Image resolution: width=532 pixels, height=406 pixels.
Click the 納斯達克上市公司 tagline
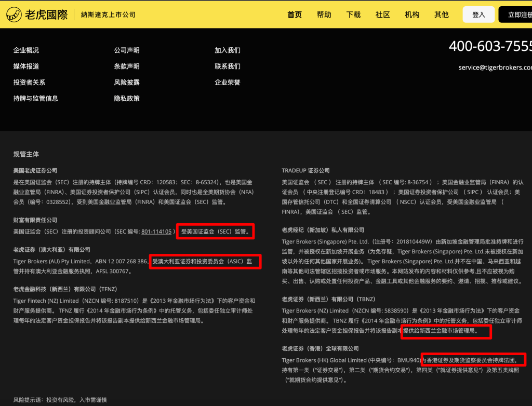(x=108, y=15)
